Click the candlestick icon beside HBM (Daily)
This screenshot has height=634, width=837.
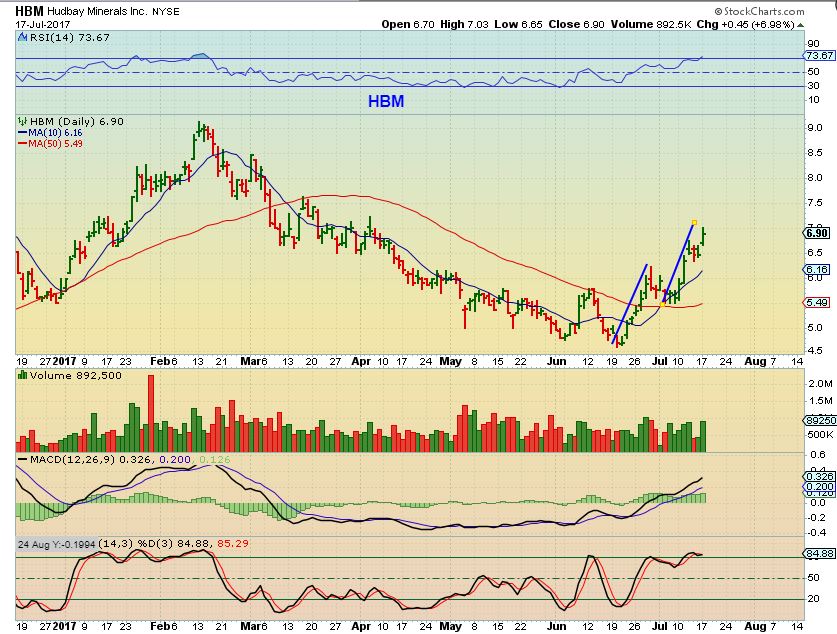tap(22, 121)
